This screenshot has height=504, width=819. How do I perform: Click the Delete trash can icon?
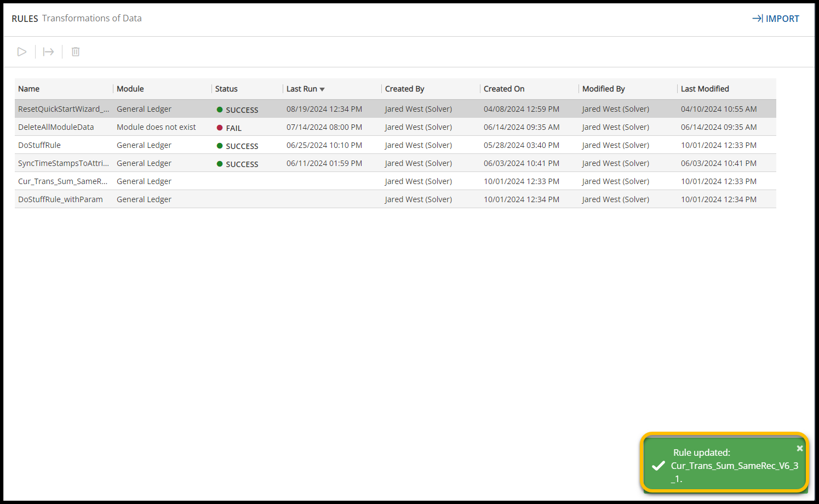pyautogui.click(x=76, y=51)
